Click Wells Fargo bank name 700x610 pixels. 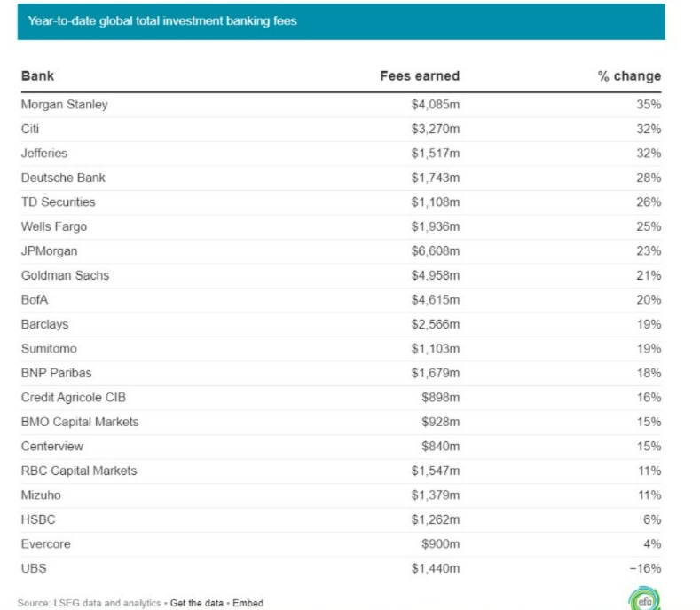pos(54,226)
